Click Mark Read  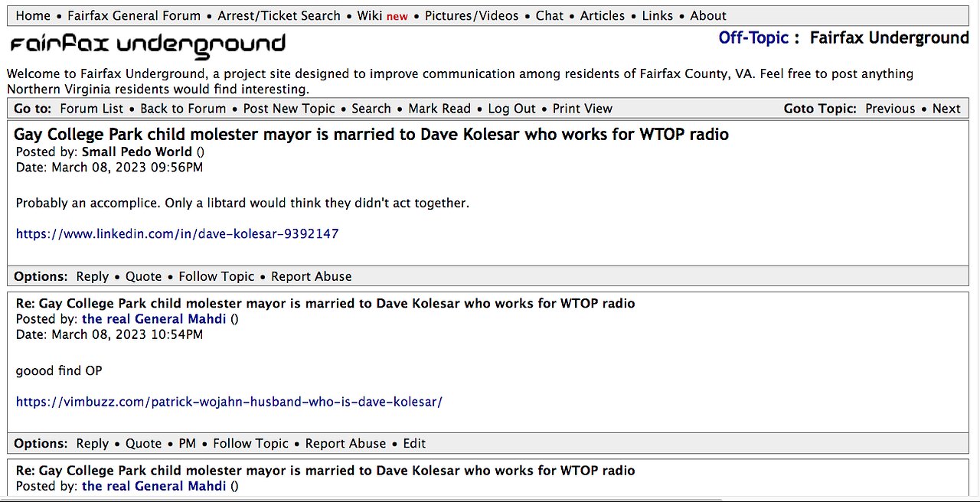point(439,109)
